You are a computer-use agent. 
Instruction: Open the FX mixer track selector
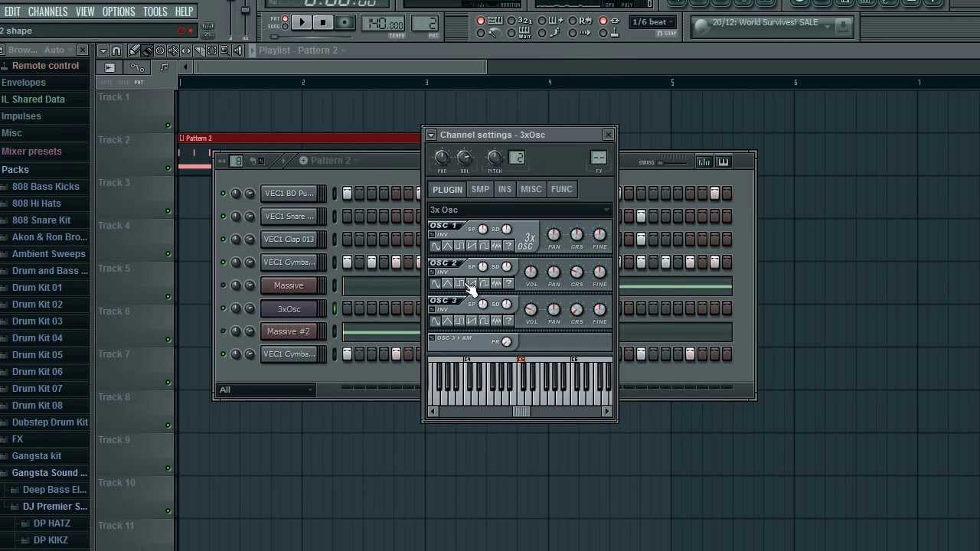pos(599,158)
